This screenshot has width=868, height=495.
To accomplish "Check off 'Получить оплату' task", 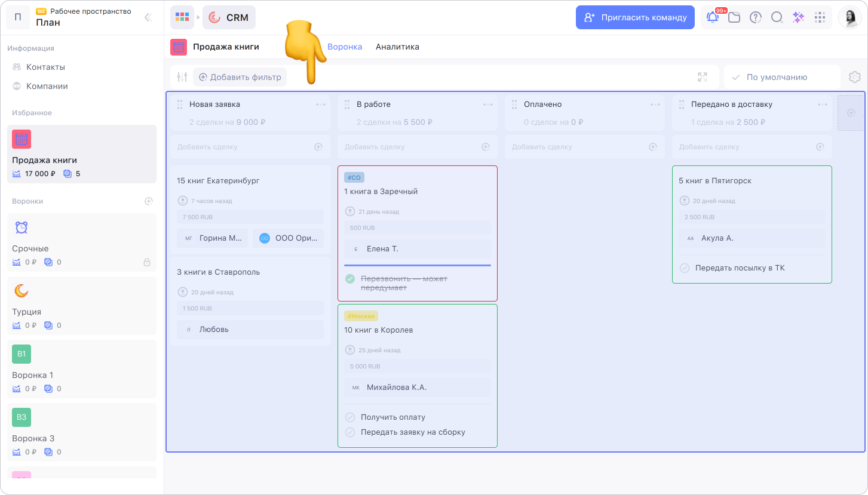I will (350, 417).
